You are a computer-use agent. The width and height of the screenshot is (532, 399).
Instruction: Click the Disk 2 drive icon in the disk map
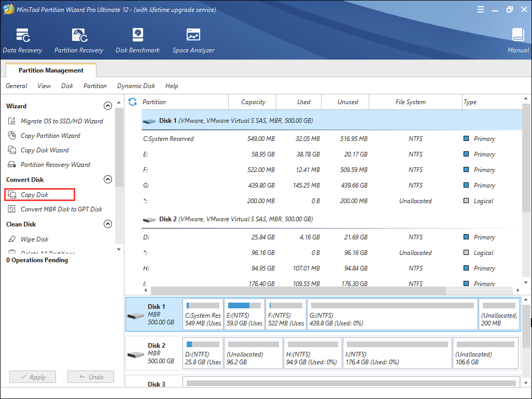[x=136, y=355]
